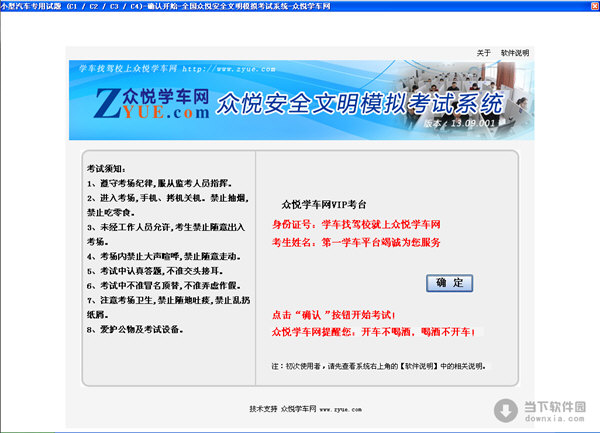600x433 pixels.
Task: Close the exam window with the red X
Action: pyautogui.click(x=595, y=5)
